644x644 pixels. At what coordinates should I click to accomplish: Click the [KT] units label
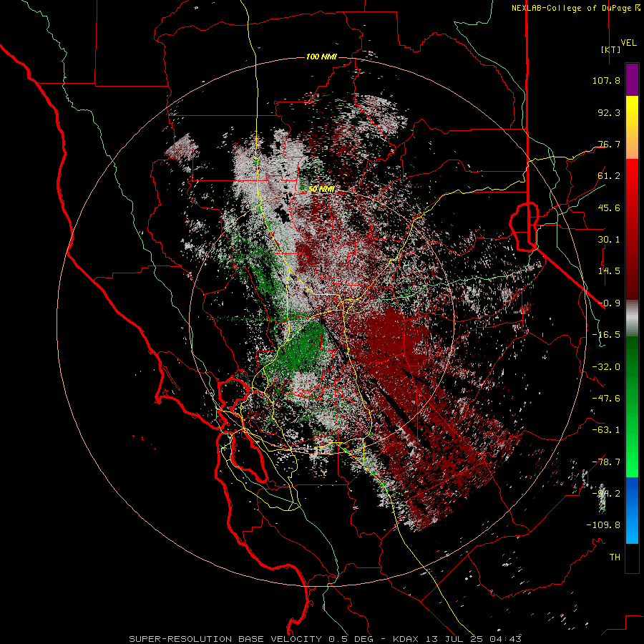point(611,49)
